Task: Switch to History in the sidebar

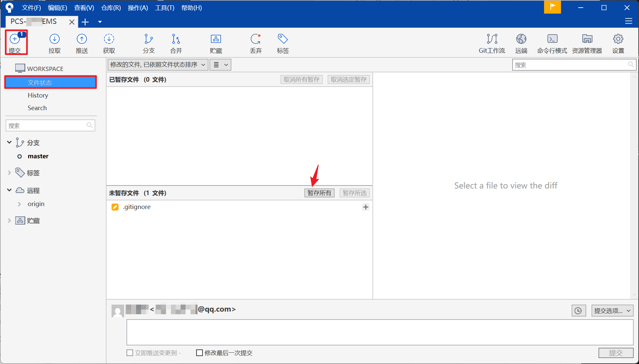Action: 38,95
